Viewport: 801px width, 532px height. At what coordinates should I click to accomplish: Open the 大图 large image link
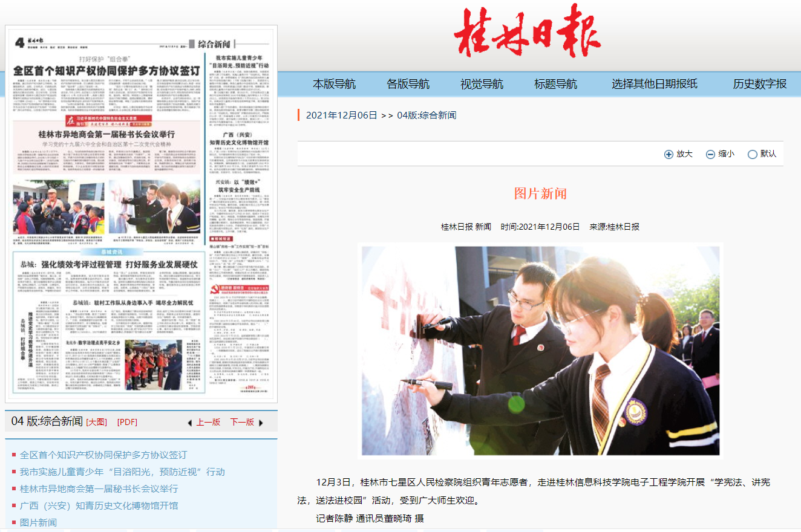[96, 422]
